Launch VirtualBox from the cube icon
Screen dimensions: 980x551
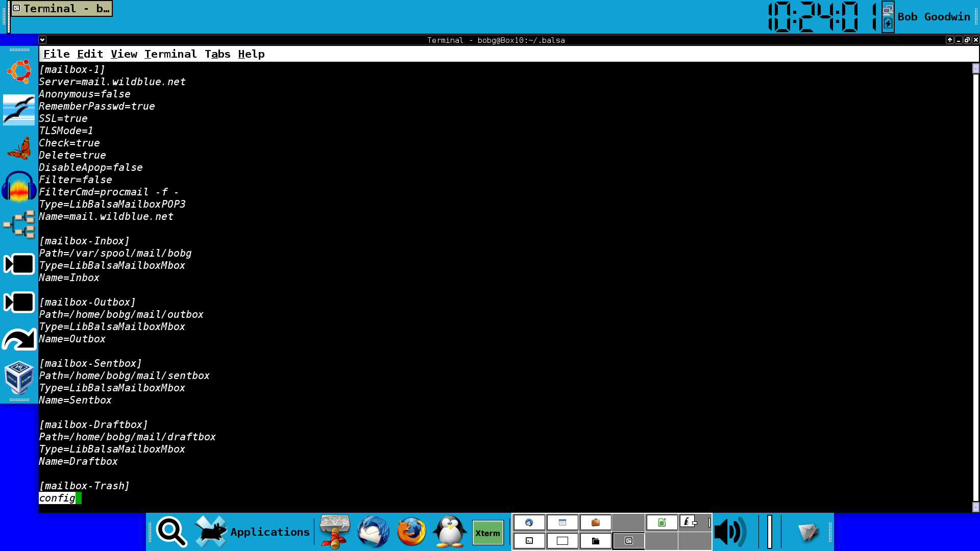point(19,378)
